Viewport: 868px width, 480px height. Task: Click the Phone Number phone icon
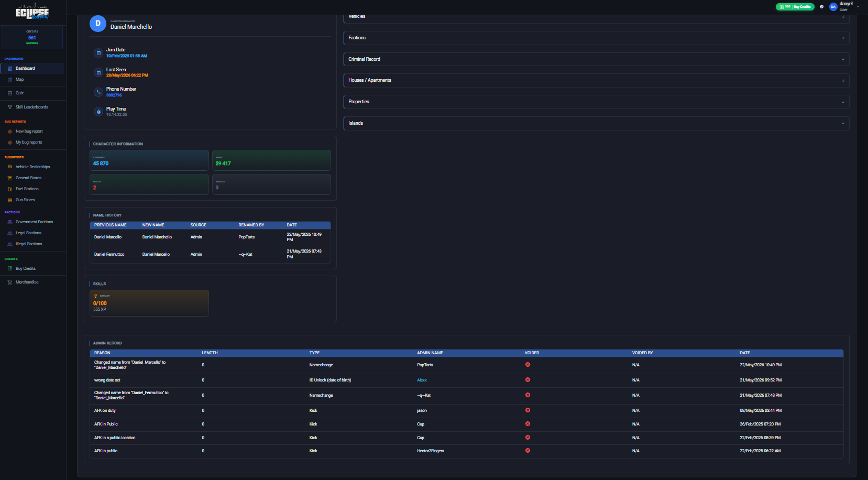coord(98,92)
